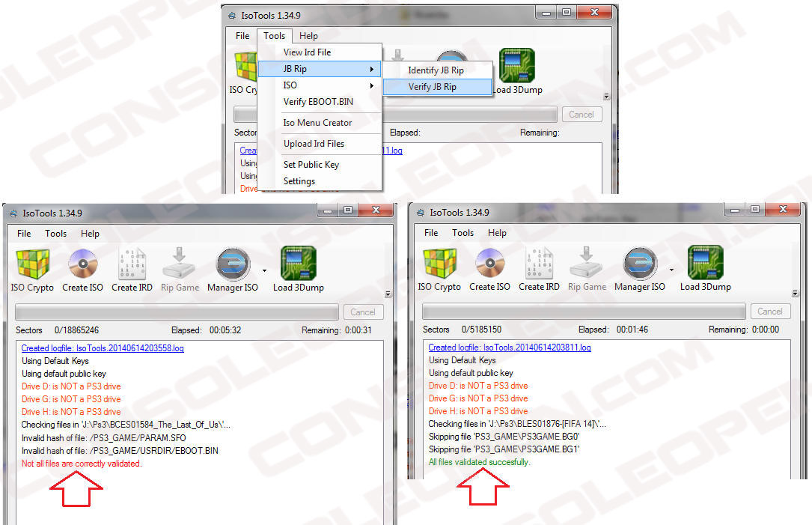Viewport: 812px width, 525px height.
Task: Click Cancel in the window with Tools menu open
Action: [x=581, y=115]
